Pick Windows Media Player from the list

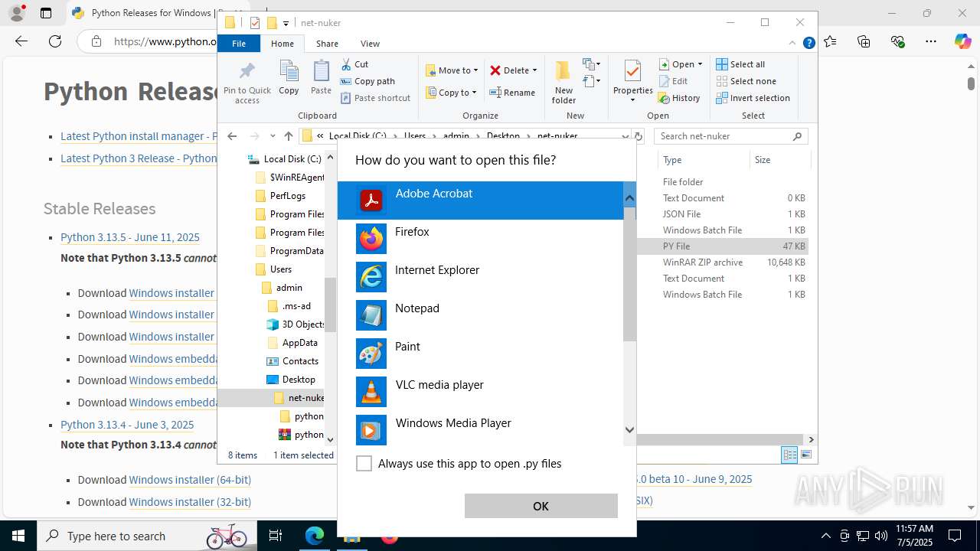point(481,430)
